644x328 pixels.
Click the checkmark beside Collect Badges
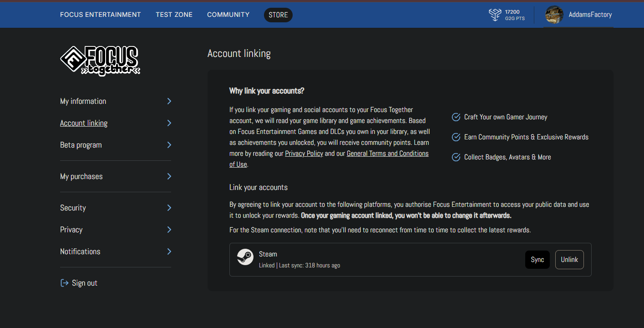(456, 157)
